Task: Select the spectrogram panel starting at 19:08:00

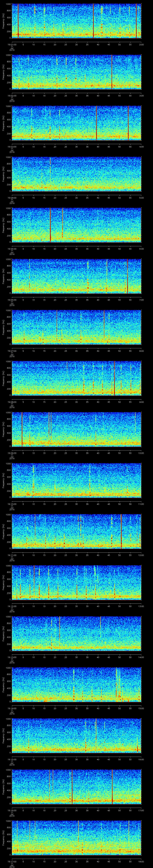Action: pyautogui.click(x=77, y=378)
